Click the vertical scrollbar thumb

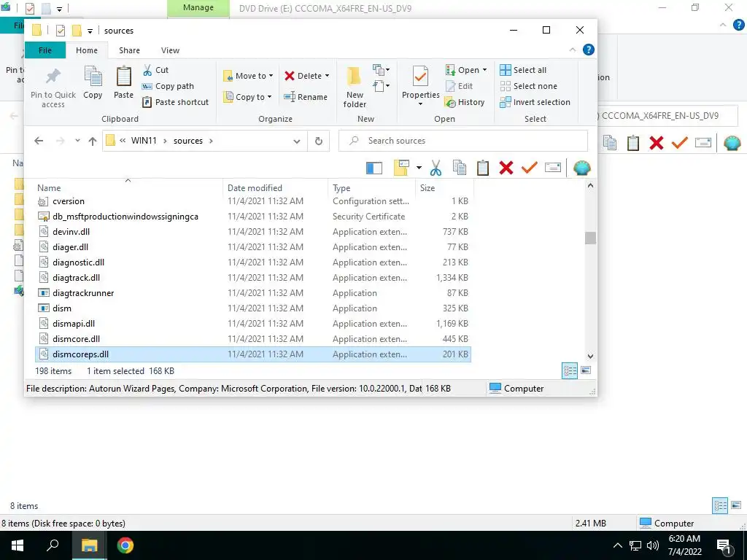pyautogui.click(x=590, y=238)
